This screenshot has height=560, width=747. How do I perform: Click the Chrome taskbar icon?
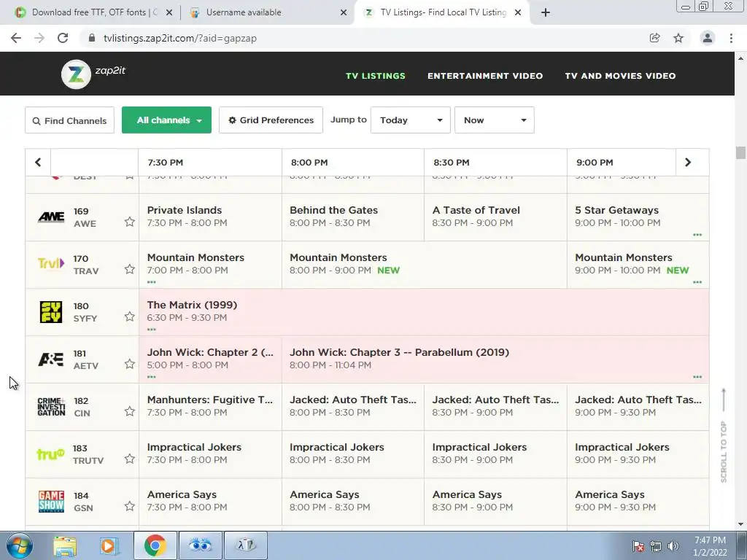[155, 545]
